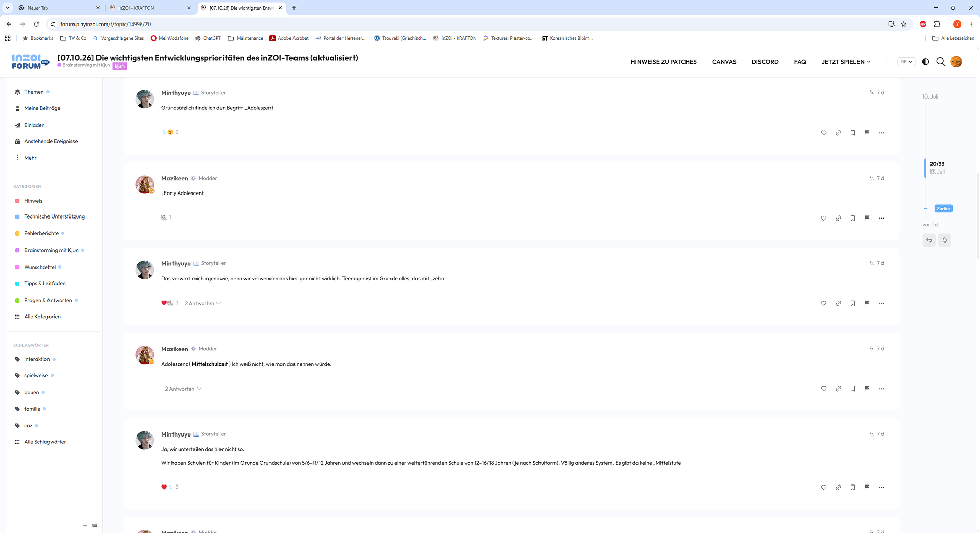The height and width of the screenshot is (533, 980).
Task: Bookmark this page star icon
Action: coord(904,24)
